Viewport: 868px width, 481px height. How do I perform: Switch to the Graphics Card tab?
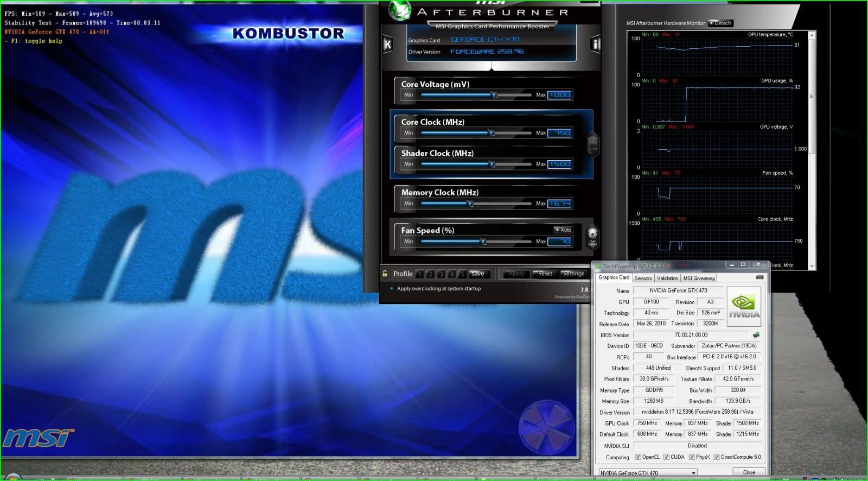click(614, 277)
